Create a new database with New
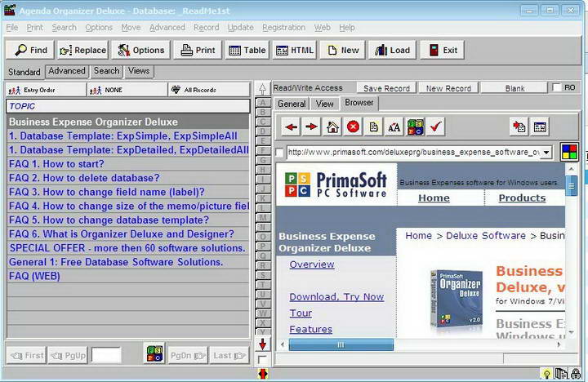Image resolution: width=588 pixels, height=382 pixels. click(x=343, y=50)
